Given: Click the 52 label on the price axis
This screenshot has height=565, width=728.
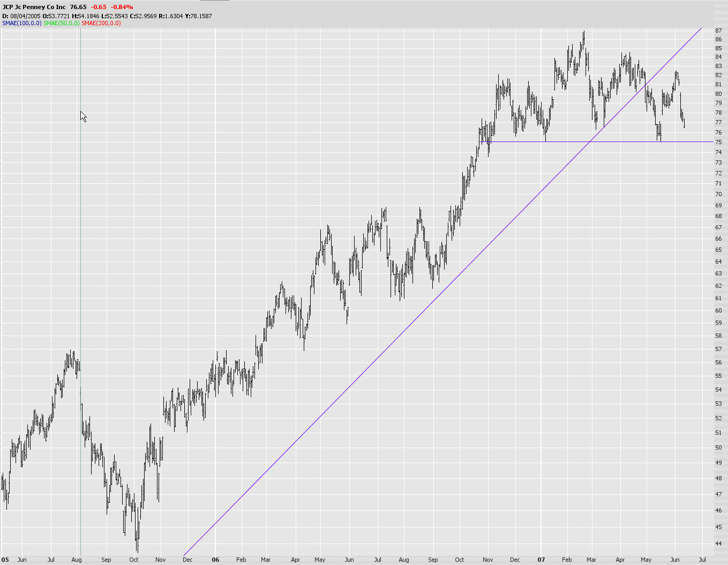Looking at the screenshot, I should coord(718,418).
